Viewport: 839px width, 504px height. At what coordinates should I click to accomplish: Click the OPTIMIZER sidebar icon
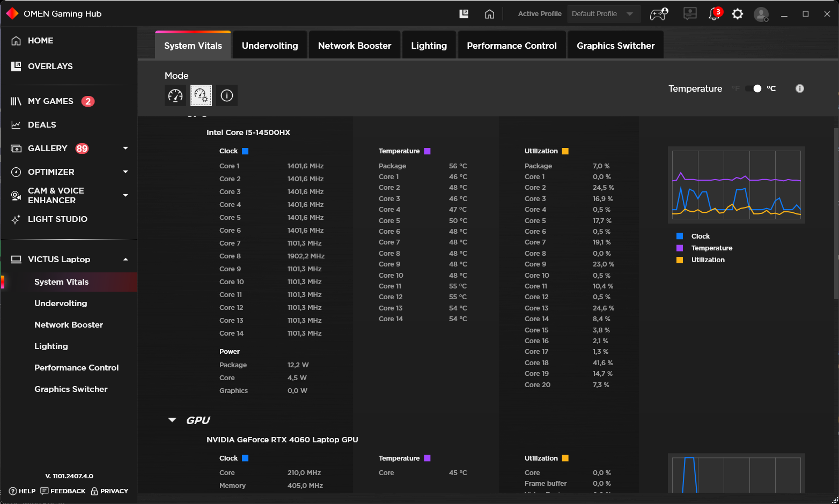(x=16, y=172)
